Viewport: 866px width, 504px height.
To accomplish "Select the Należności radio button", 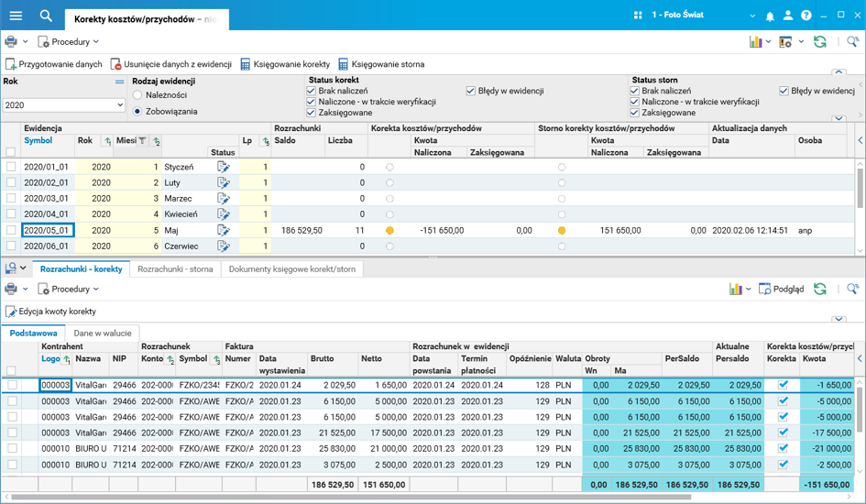I will pos(138,95).
